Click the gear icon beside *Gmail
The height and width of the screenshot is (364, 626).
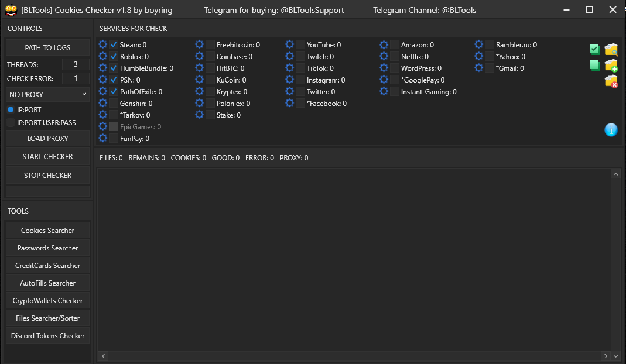(x=478, y=68)
